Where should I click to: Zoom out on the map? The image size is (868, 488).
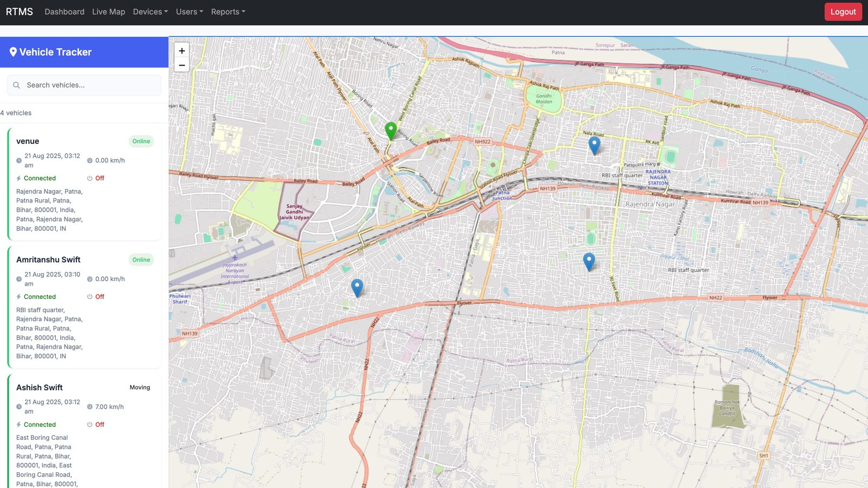pos(182,65)
